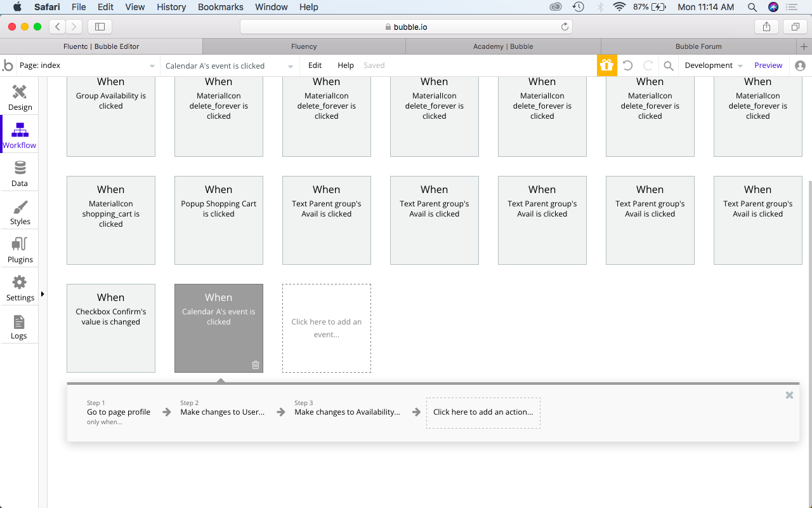This screenshot has height=508, width=812.
Task: Open Siri from menu bar
Action: (x=773, y=7)
